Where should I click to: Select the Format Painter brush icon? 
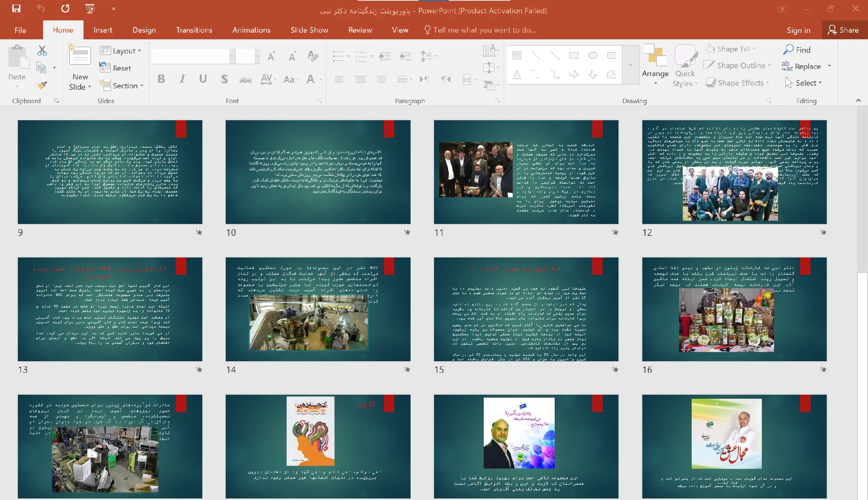pyautogui.click(x=42, y=86)
